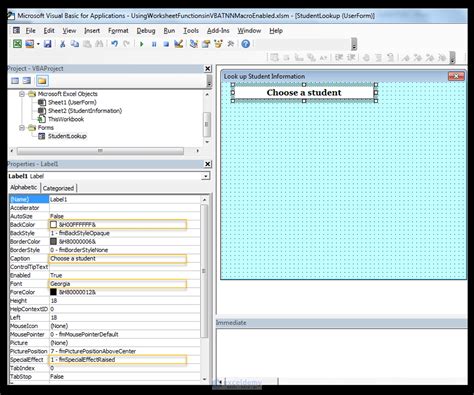Viewport: 474px width, 395px height.
Task: Select ThisWorkbook in project tree
Action: [x=66, y=119]
